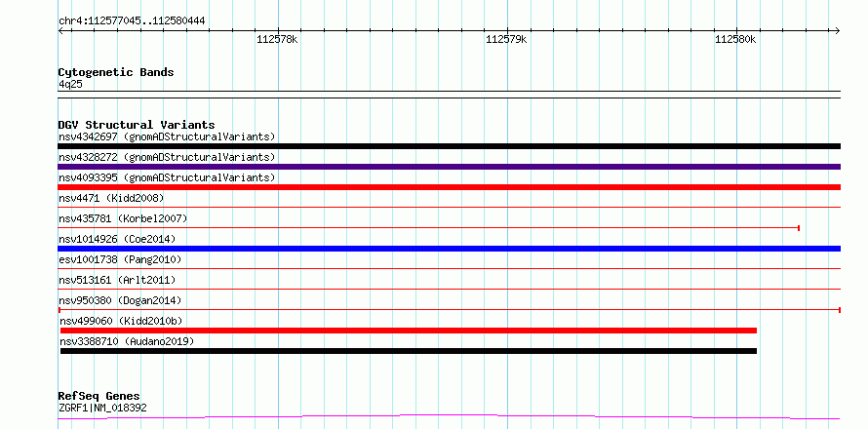
Task: Click the Cytogenetic Bands track heading
Action: tap(116, 72)
